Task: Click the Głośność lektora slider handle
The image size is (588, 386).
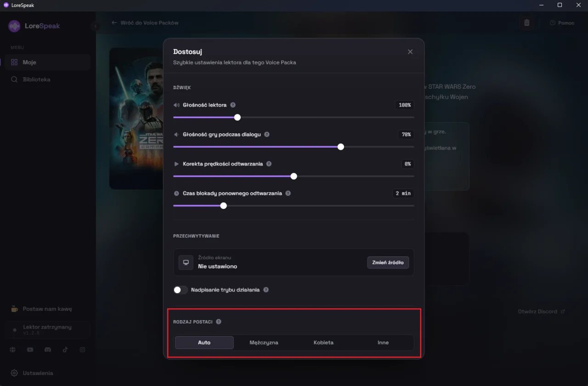Action: tap(237, 117)
